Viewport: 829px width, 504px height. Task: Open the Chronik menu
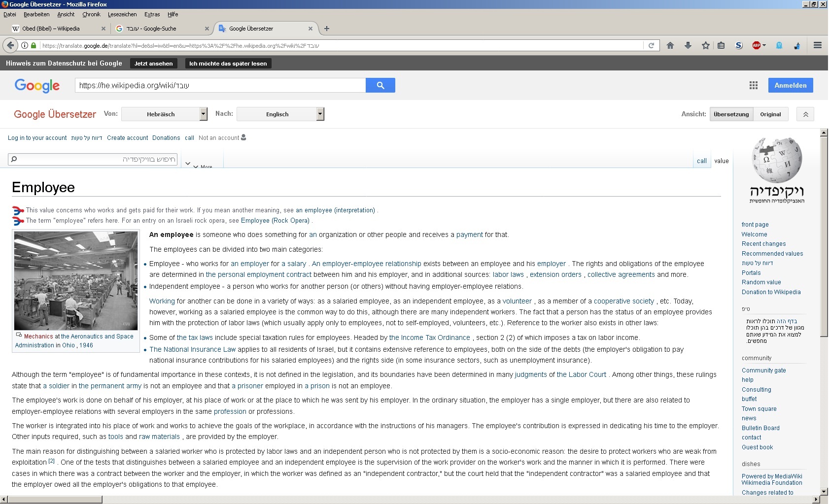click(x=91, y=14)
